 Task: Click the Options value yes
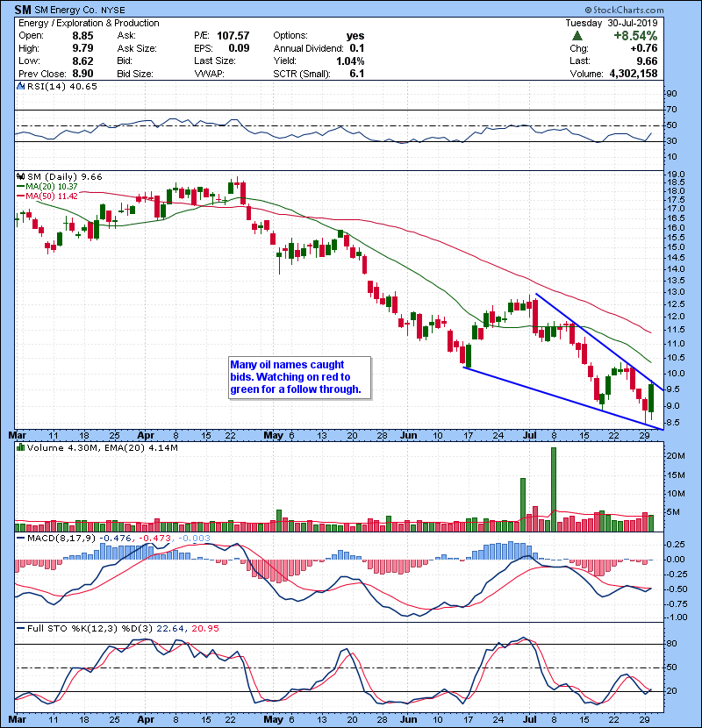coord(355,36)
